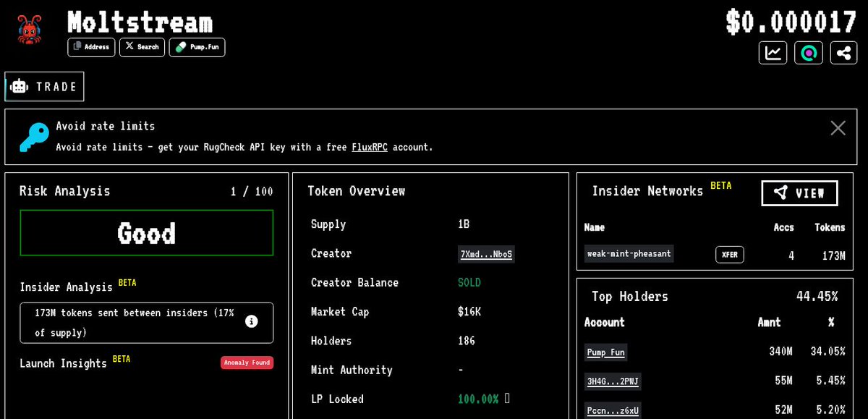
Task: Select the weak-mint-pheasant network name
Action: [x=629, y=253]
